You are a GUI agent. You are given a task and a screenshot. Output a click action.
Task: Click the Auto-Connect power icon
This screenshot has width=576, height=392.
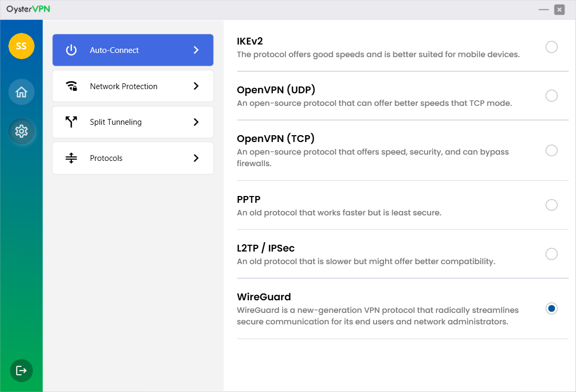click(71, 50)
